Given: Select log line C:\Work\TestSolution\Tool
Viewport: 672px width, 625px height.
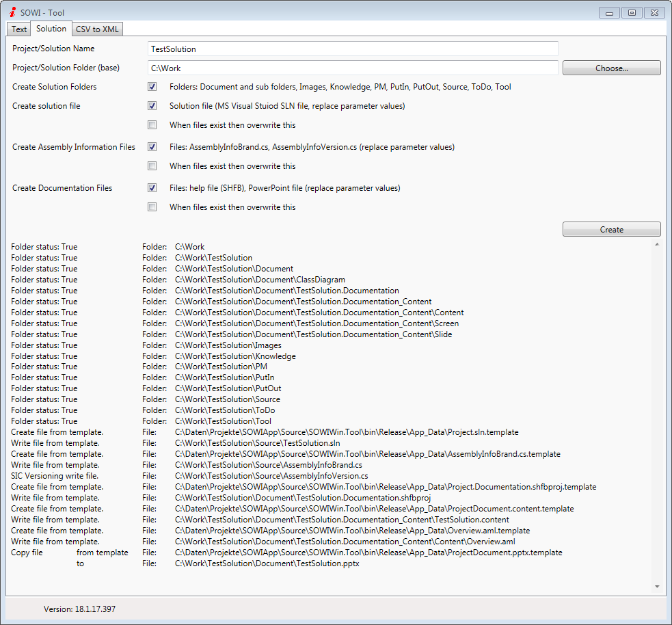Looking at the screenshot, I should click(x=223, y=421).
